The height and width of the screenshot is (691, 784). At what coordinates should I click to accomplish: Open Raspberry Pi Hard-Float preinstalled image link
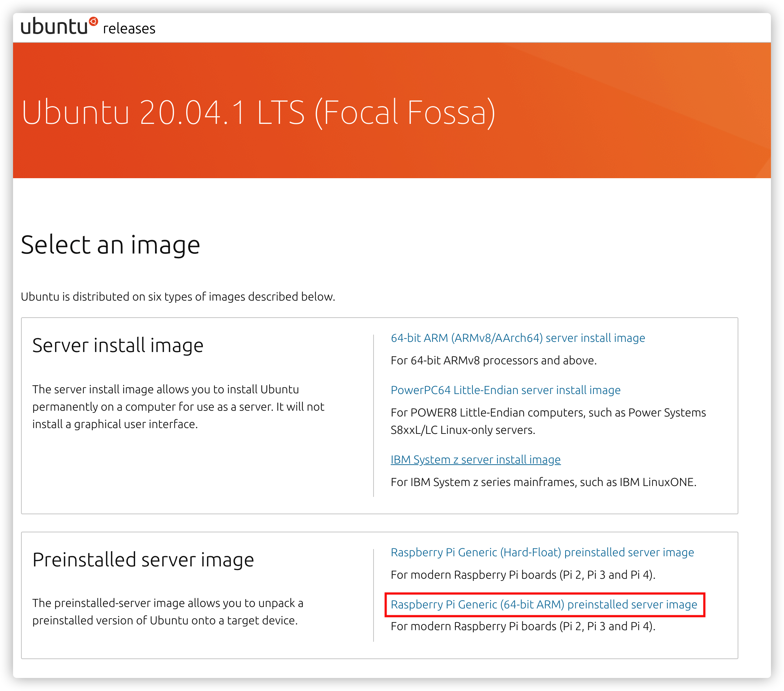click(x=542, y=552)
